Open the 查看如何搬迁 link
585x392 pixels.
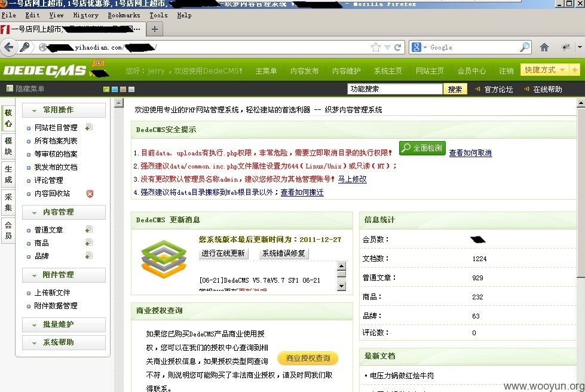[302, 192]
